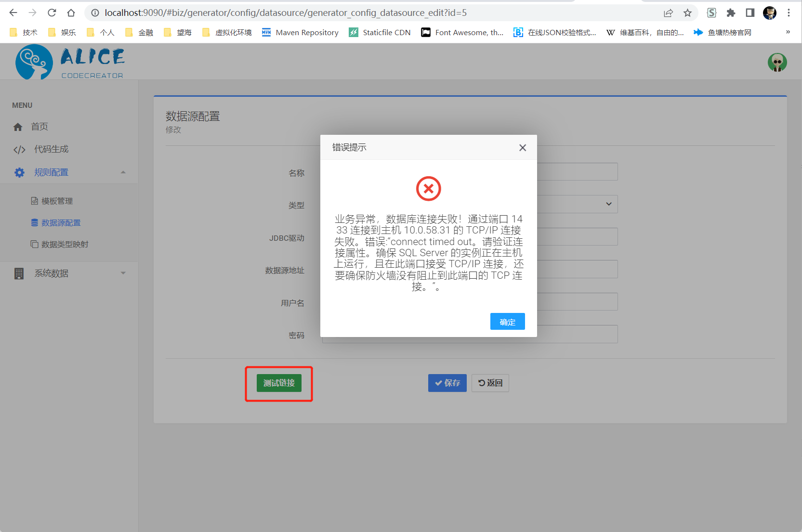Open the 在线JSON校验格式 bookmark

pos(555,32)
